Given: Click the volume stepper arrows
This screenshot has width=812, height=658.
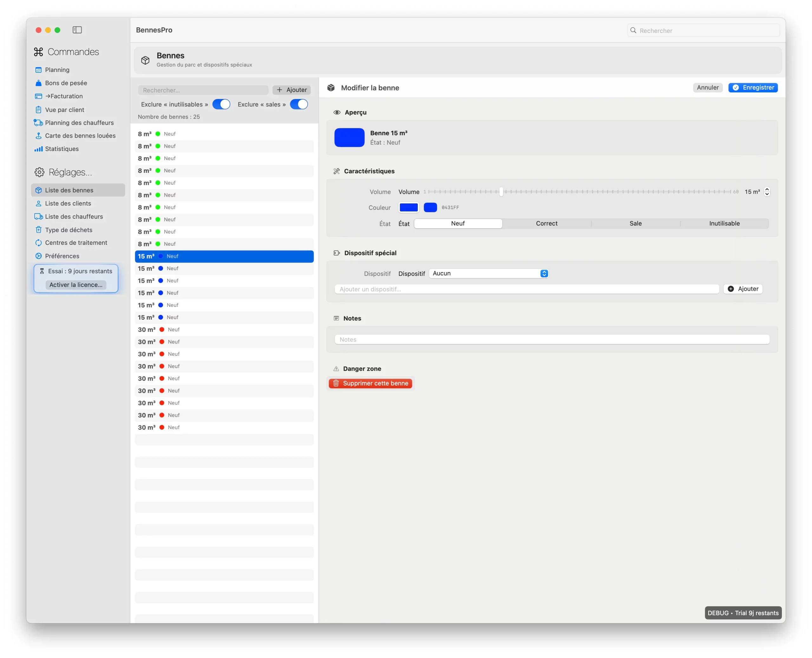Looking at the screenshot, I should 767,192.
